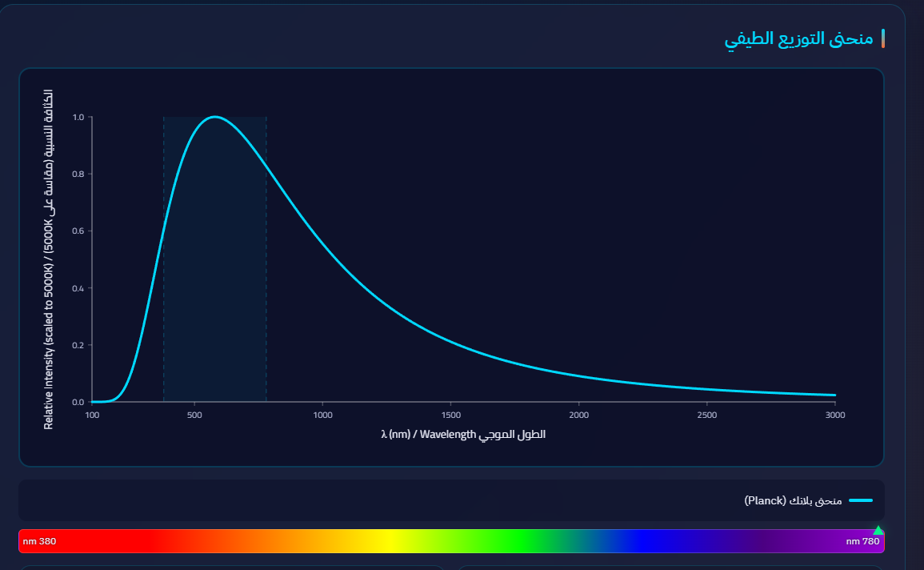Click the 3000 tick label on the x-axis
924x570 pixels.
point(834,415)
